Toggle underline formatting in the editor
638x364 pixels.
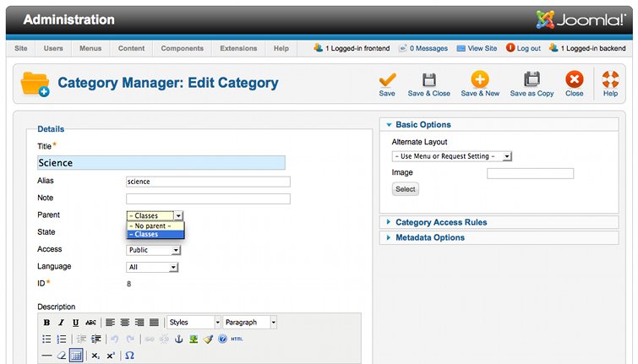pos(75,323)
